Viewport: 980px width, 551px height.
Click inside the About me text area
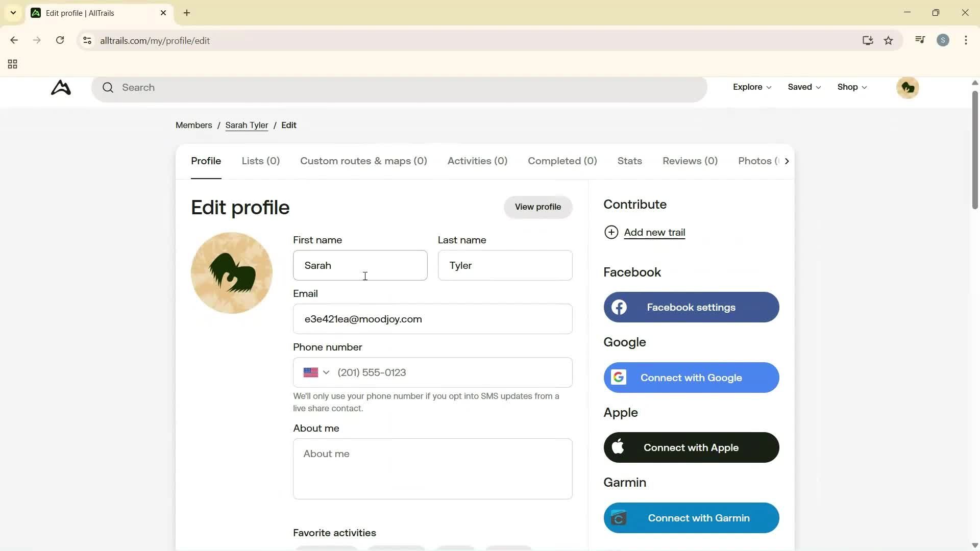pos(432,468)
